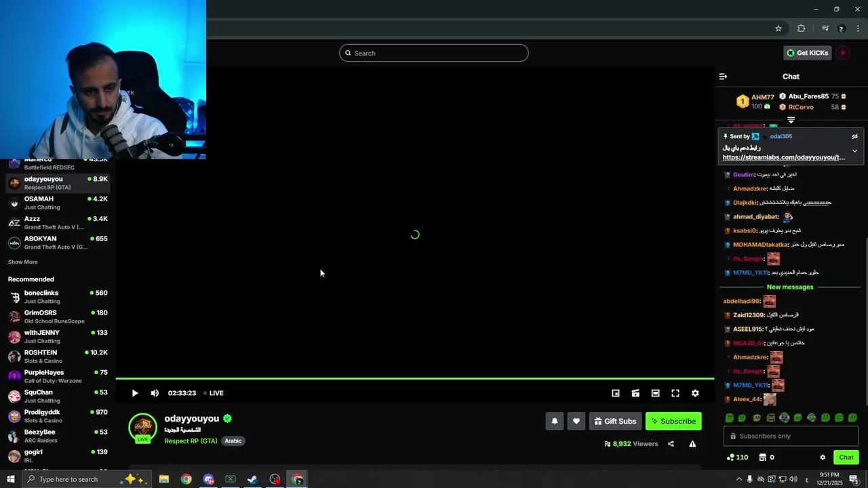Open Azzz channel in sidebar
The width and height of the screenshot is (868, 488).
click(x=58, y=222)
